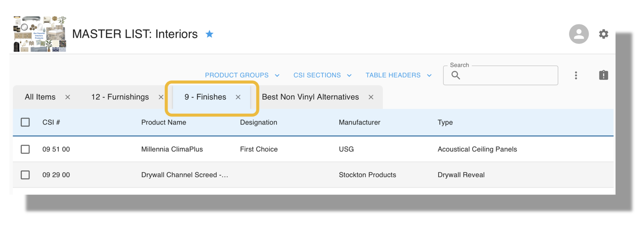Open the settings gear icon

(604, 34)
